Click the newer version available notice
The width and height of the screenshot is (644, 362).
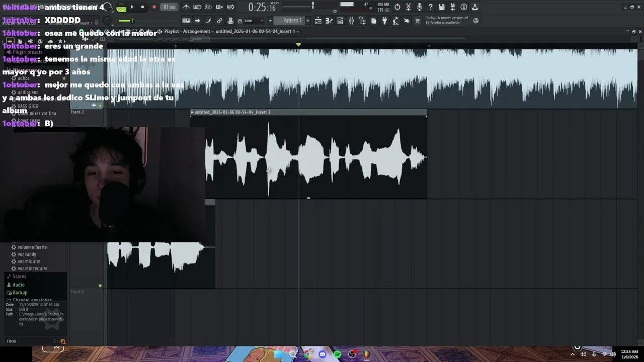pyautogui.click(x=447, y=20)
